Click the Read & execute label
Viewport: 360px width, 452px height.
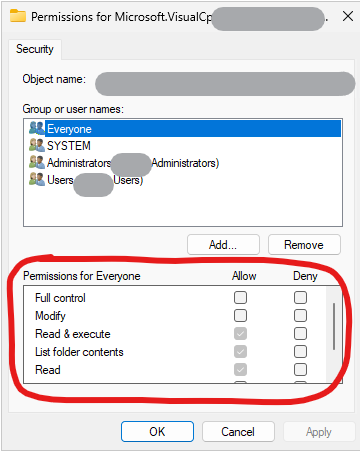point(73,334)
